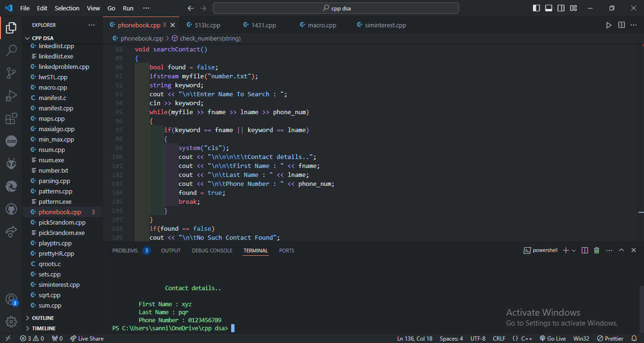
Task: Switch to the macro.cpp editor tab
Action: [x=321, y=25]
